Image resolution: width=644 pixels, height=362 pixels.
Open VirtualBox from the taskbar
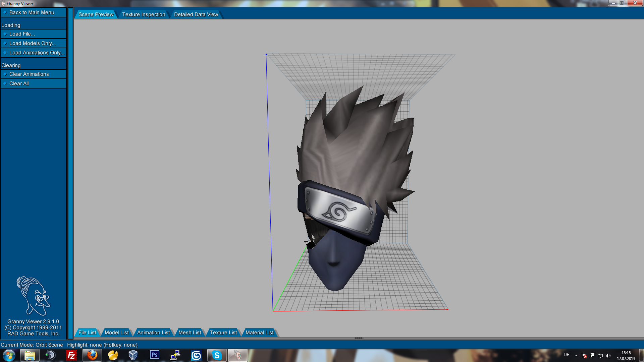pos(133,355)
